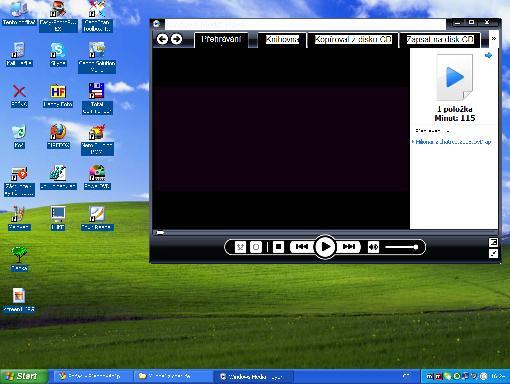Expand the hidden tabs chevron
This screenshot has height=384, width=510.
tap(494, 39)
